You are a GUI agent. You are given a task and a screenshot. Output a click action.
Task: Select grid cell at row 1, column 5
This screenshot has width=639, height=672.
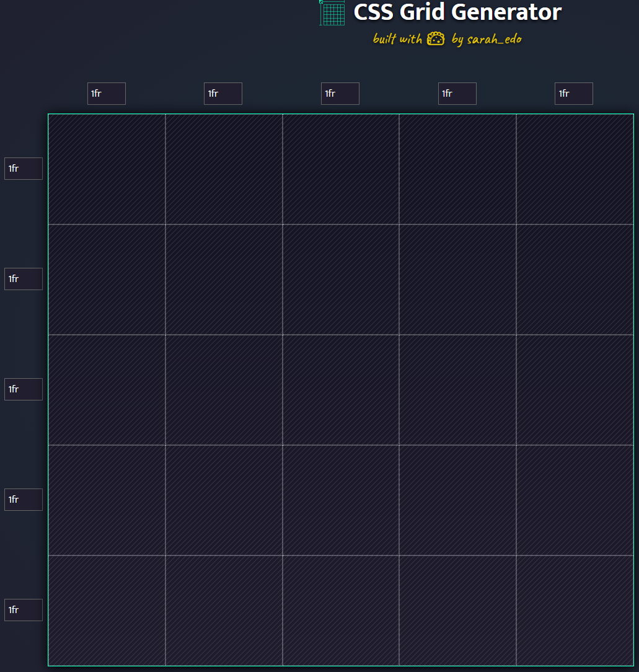tap(575, 169)
